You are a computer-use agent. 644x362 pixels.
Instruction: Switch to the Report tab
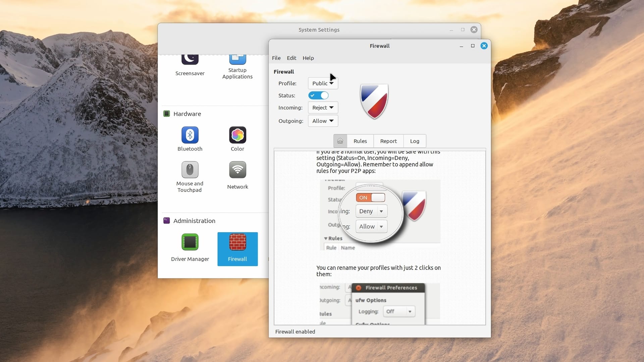tap(388, 141)
